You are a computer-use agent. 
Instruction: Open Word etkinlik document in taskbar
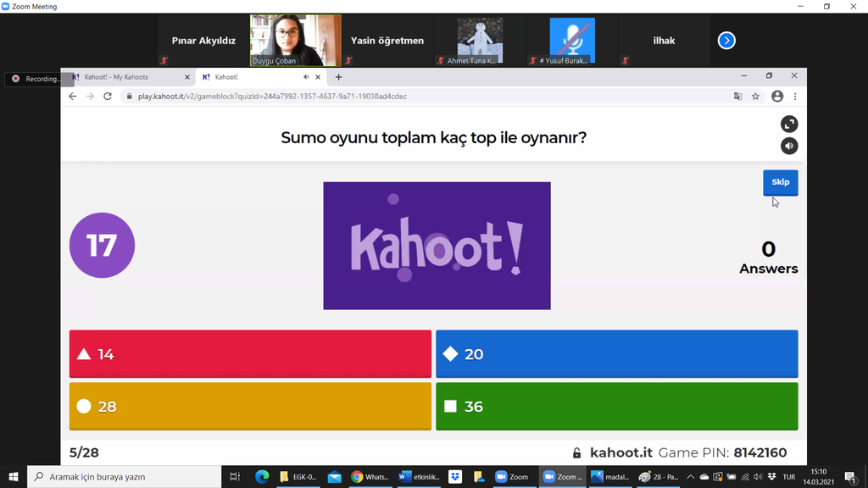(x=419, y=476)
